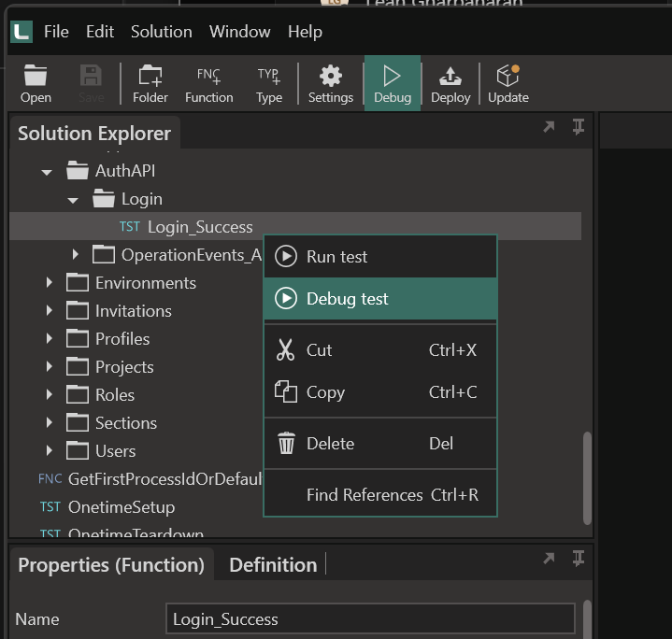The height and width of the screenshot is (639, 672).
Task: Click the add Folder toolbar icon
Action: pyautogui.click(x=150, y=83)
